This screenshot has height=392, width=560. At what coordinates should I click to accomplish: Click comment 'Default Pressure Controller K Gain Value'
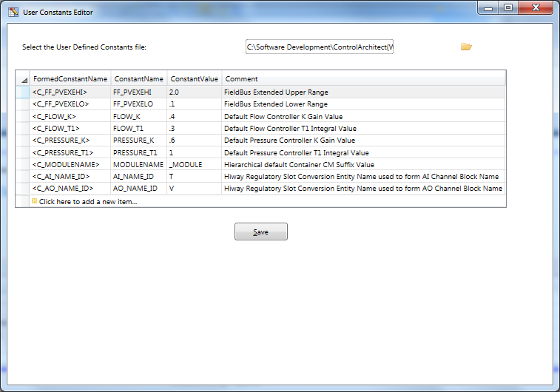pyautogui.click(x=363, y=141)
